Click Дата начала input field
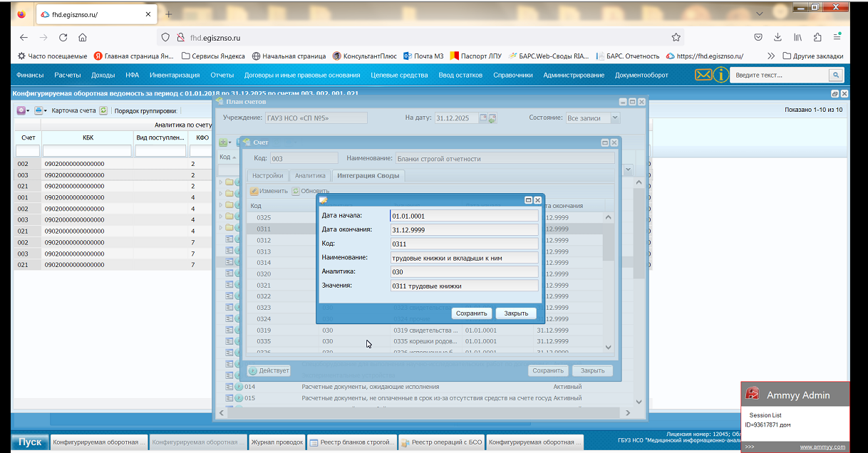 coord(464,216)
